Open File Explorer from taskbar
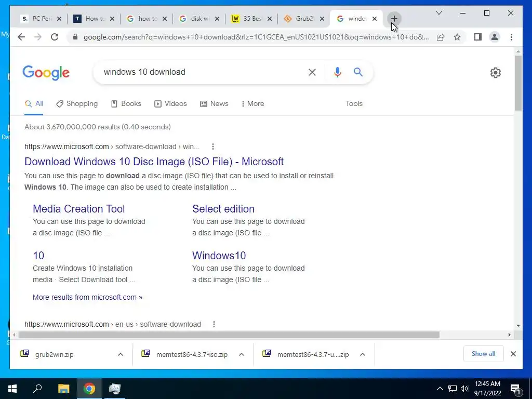Viewport: 532px width, 399px height. pyautogui.click(x=63, y=389)
